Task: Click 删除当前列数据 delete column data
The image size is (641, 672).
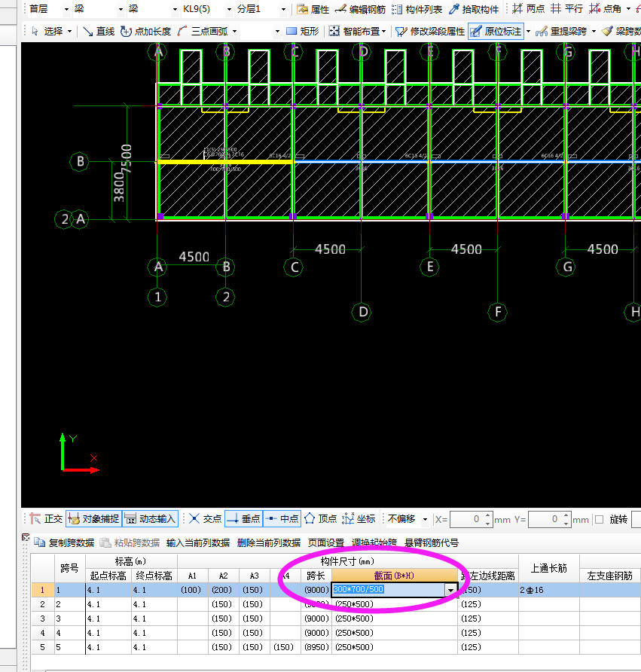Action: point(268,542)
